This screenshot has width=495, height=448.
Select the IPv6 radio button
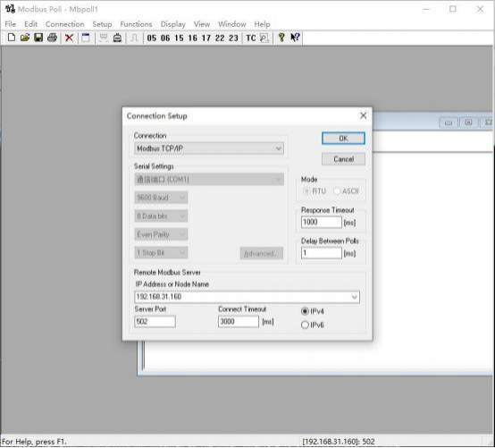coord(305,325)
